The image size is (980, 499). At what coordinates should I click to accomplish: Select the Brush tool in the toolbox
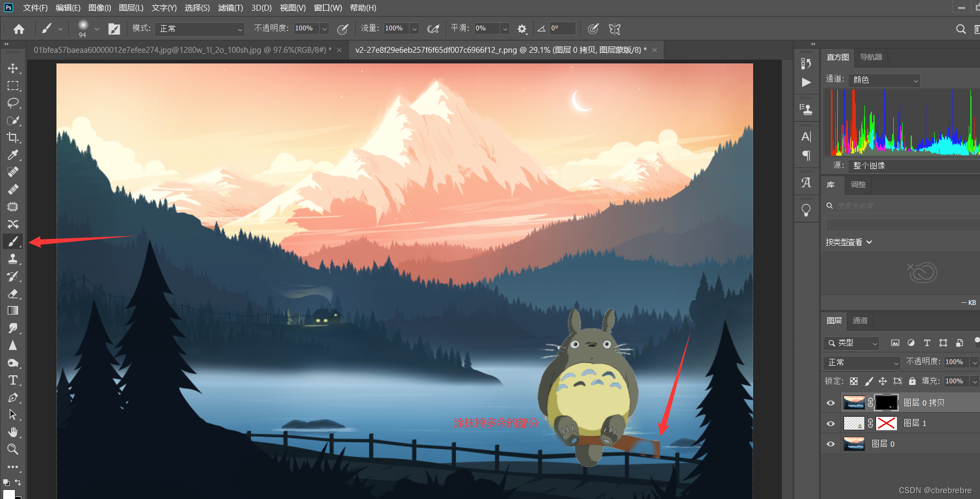click(x=13, y=242)
